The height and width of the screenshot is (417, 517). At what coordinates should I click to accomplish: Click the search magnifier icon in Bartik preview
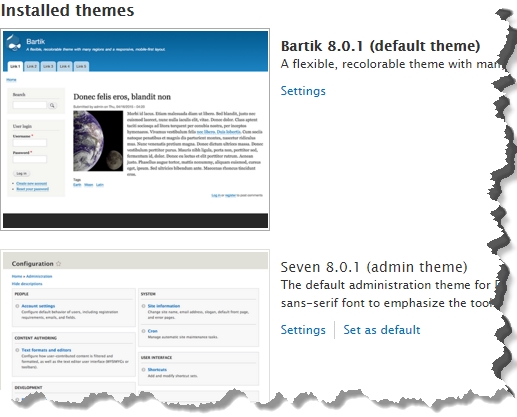tap(52, 105)
